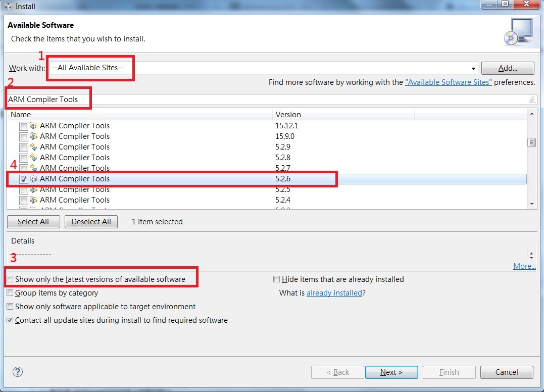Click feature icon of ARM Compiler Tools 15.12.1

click(x=33, y=126)
